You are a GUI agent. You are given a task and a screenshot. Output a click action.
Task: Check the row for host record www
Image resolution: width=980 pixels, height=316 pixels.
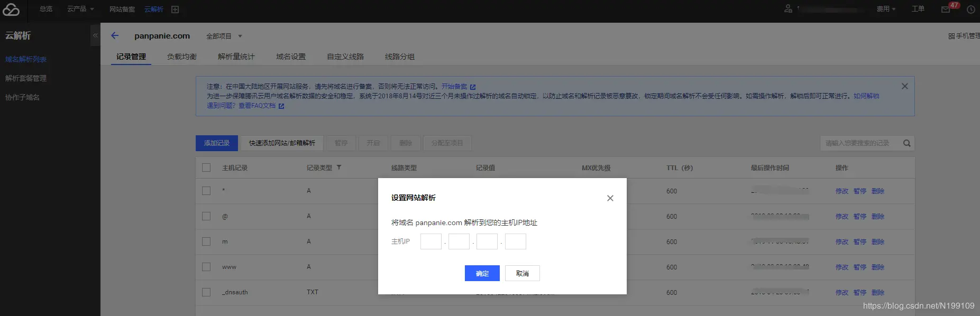click(x=206, y=267)
